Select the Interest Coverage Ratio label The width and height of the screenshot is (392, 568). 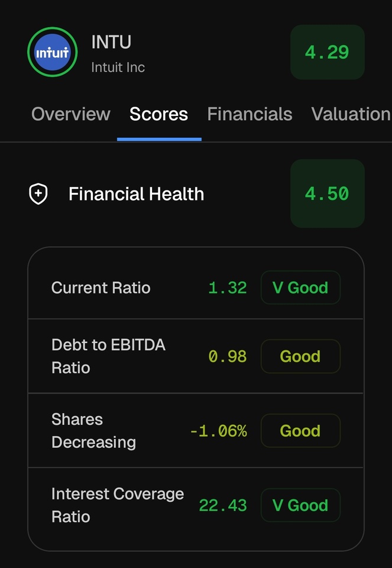pos(118,505)
